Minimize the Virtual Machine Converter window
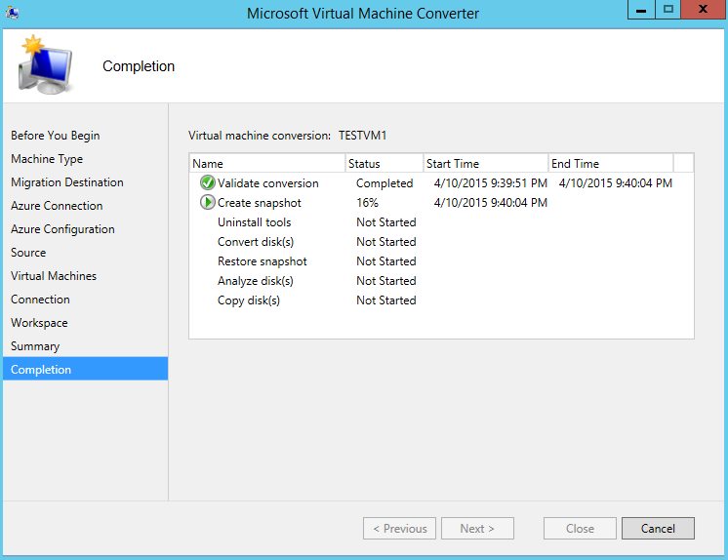Screen dimensions: 728x560 coord(641,10)
